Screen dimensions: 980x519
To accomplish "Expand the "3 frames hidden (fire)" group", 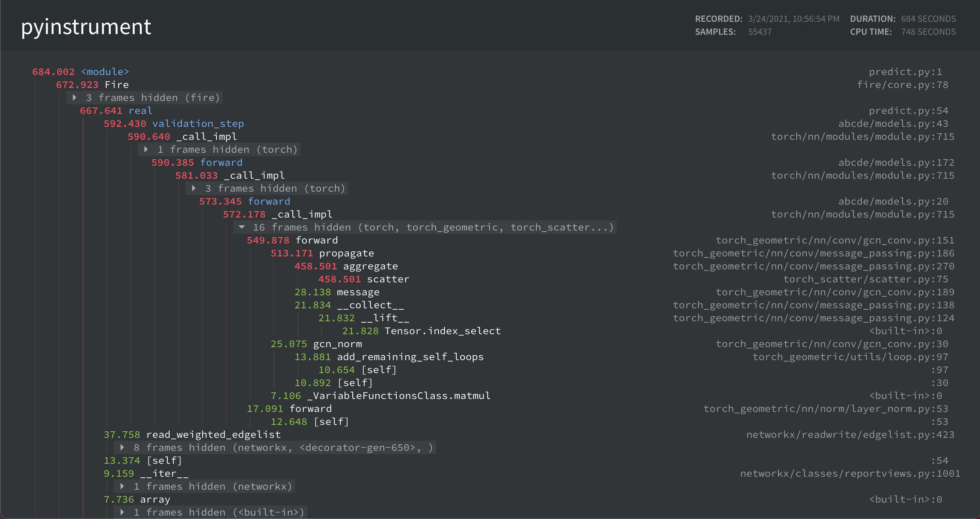I will coord(74,98).
